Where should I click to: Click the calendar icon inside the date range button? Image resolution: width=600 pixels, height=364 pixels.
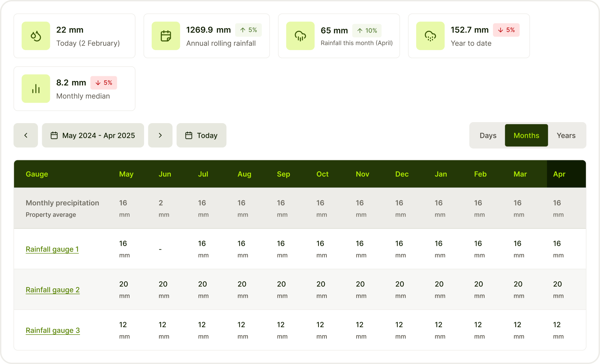tap(54, 135)
